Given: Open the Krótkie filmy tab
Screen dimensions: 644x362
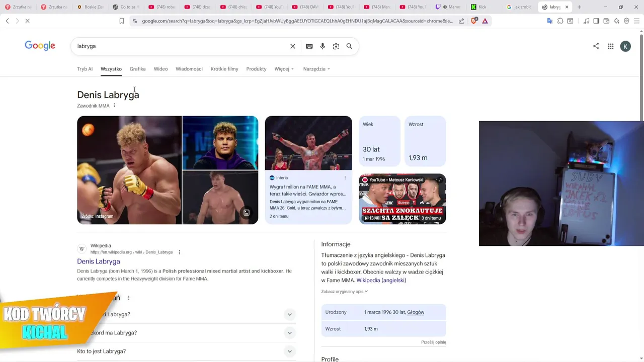Looking at the screenshot, I should click(x=224, y=69).
